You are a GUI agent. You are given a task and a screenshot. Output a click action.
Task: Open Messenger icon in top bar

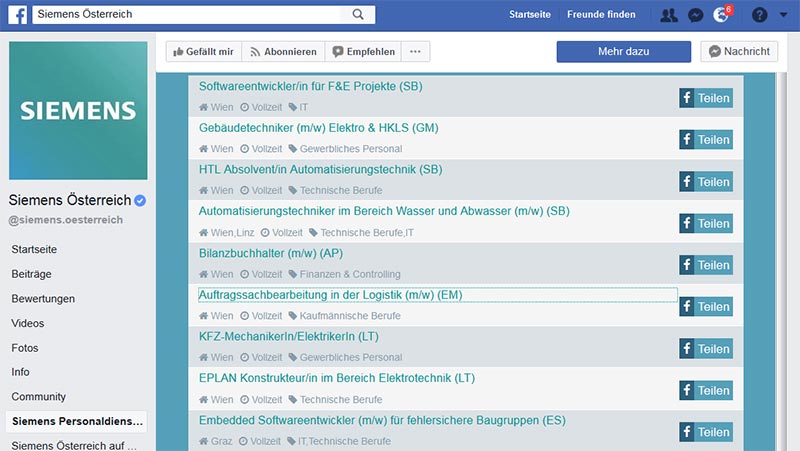pyautogui.click(x=696, y=15)
